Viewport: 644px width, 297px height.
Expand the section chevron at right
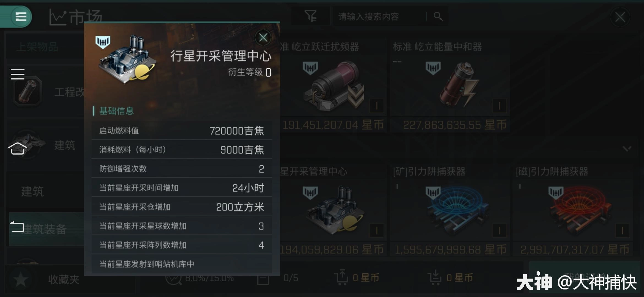point(627,149)
